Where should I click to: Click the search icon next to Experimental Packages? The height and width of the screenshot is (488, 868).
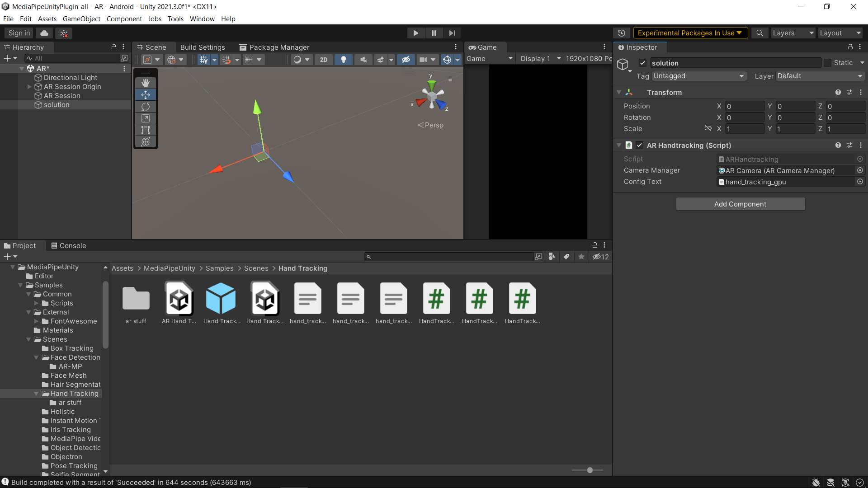pos(759,33)
